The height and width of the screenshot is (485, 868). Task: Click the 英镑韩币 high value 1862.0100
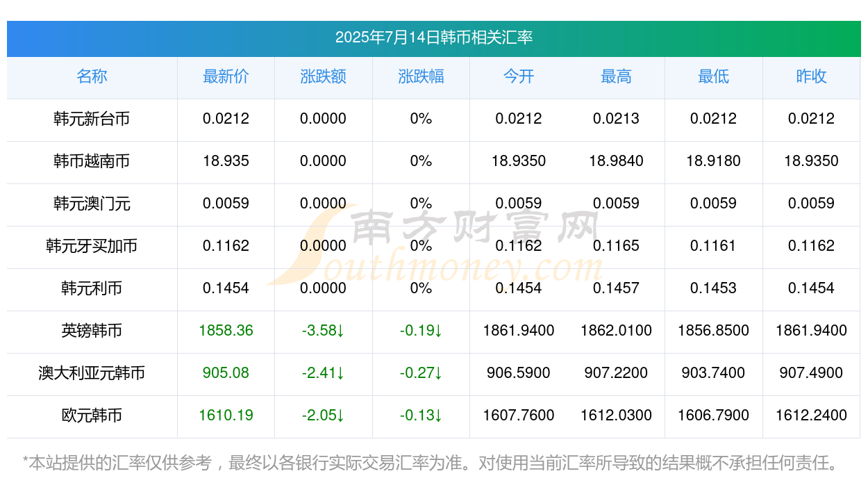(616, 331)
